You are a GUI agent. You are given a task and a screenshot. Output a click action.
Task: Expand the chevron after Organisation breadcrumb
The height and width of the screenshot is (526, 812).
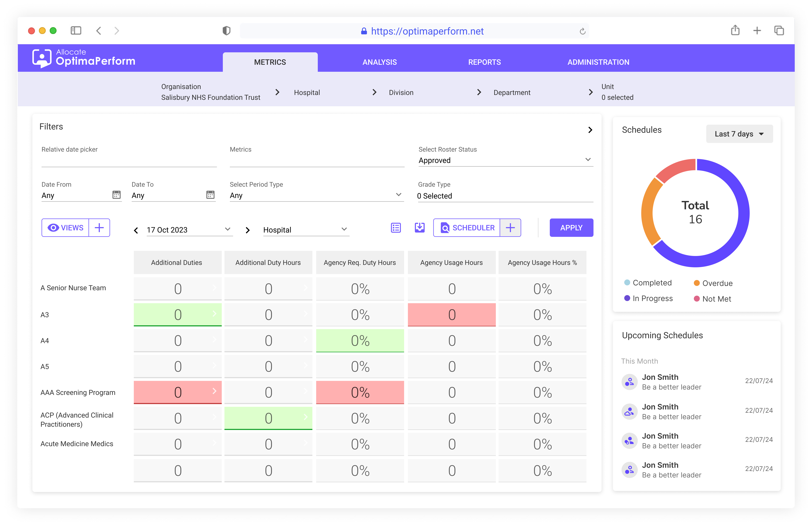(x=277, y=92)
